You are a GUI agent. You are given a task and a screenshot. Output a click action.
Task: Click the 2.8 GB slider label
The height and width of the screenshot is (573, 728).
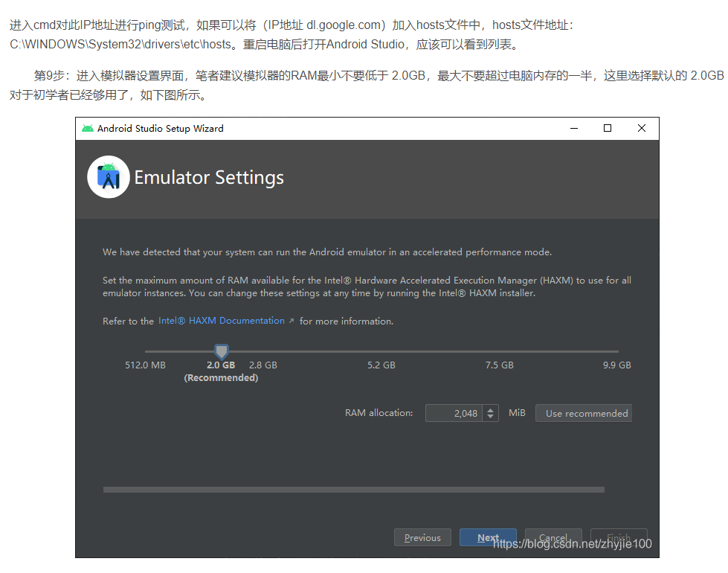pos(263,365)
